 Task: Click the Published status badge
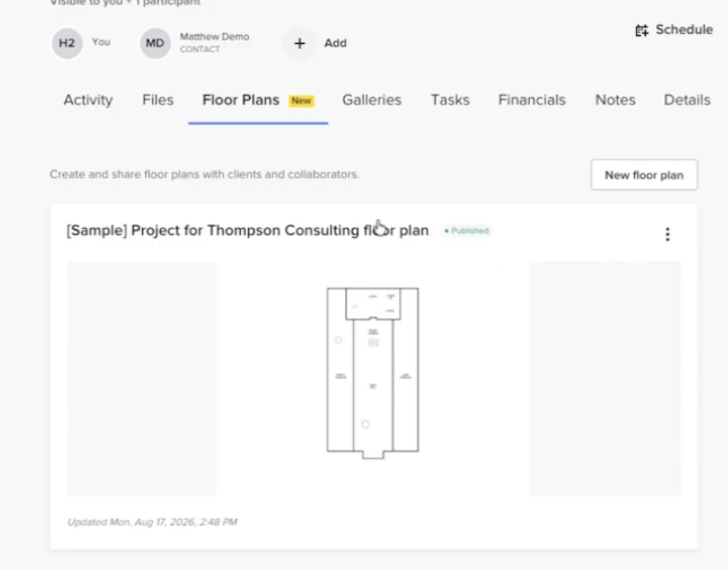coord(467,231)
